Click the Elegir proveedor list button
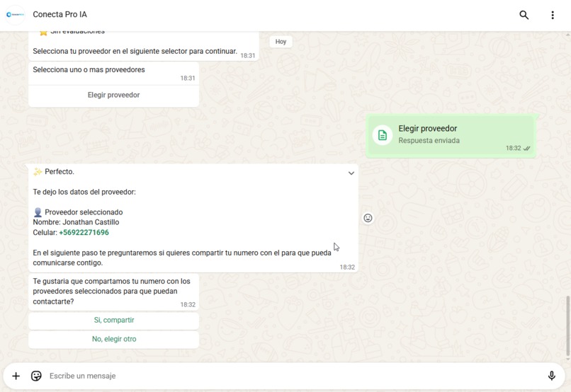 pyautogui.click(x=113, y=96)
